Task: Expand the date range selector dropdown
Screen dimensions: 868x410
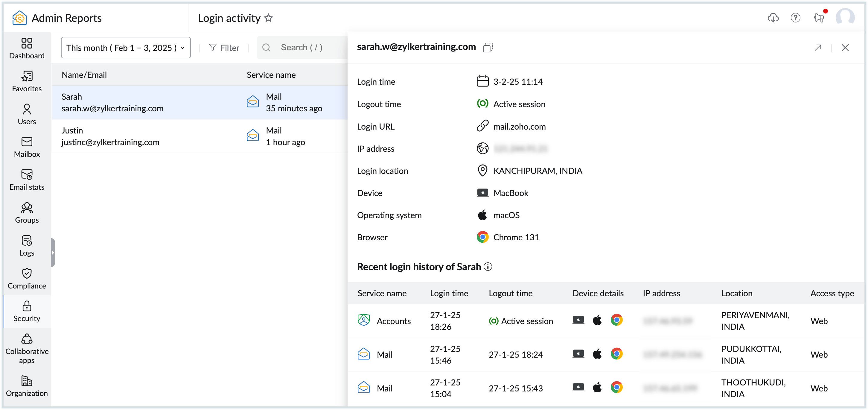Action: (124, 47)
